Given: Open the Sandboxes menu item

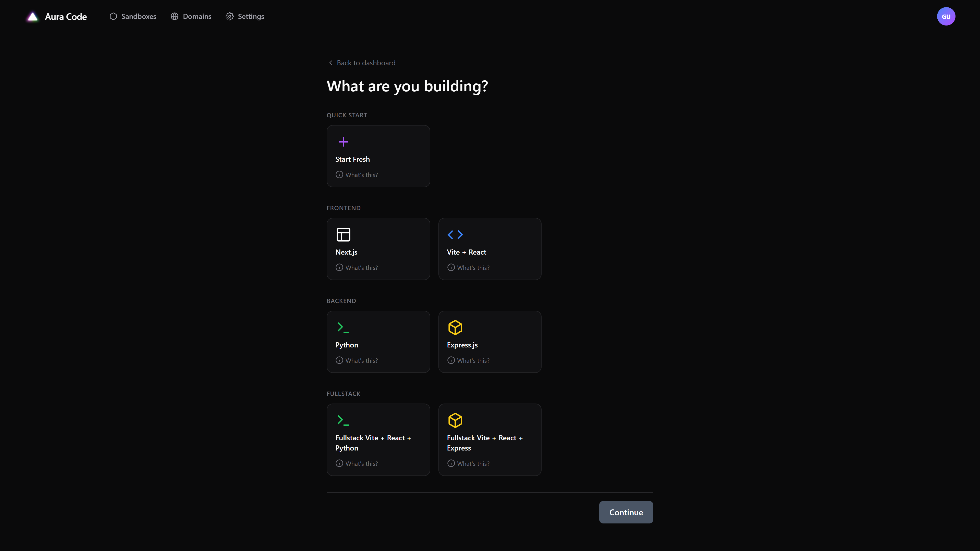Looking at the screenshot, I should (132, 16).
